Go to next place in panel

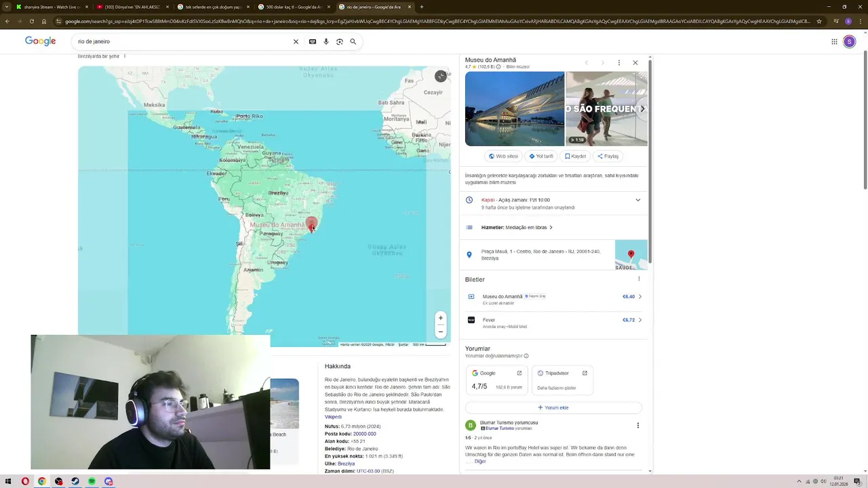[x=602, y=62]
